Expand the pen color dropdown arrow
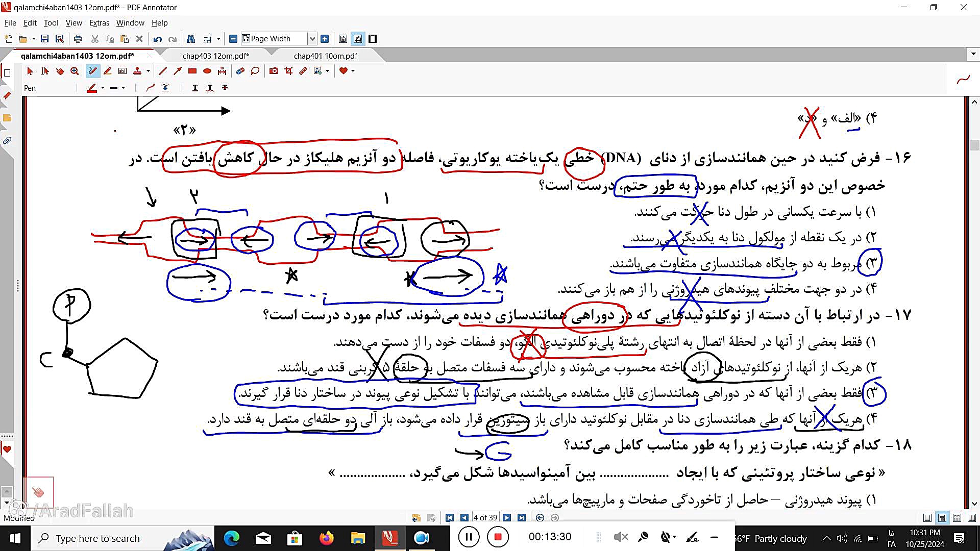980x551 pixels. pos(103,88)
